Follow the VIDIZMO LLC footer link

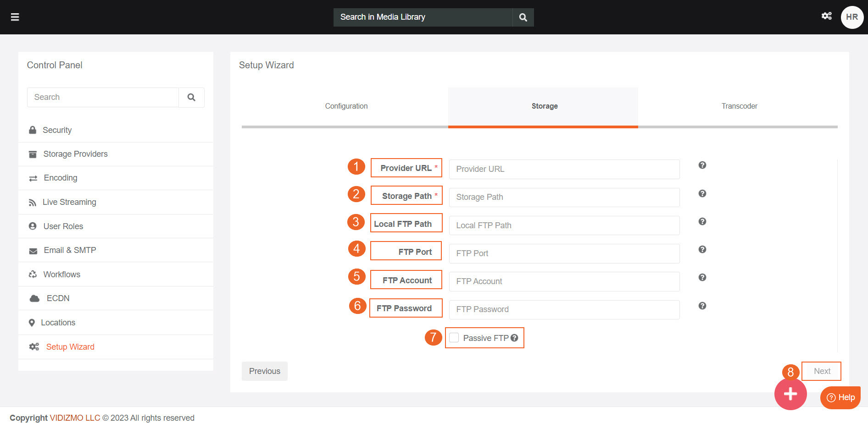tap(75, 418)
